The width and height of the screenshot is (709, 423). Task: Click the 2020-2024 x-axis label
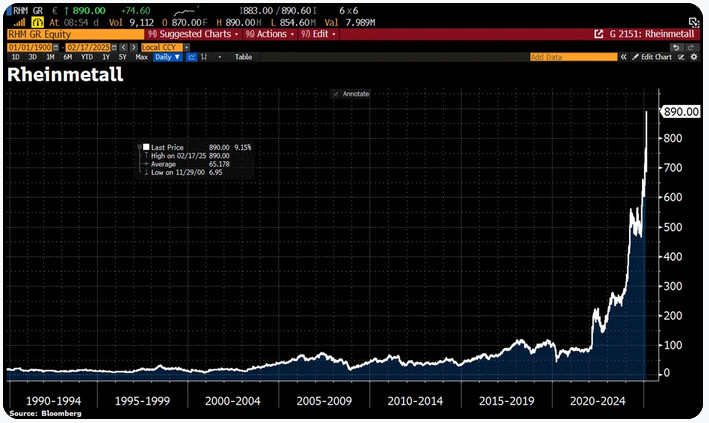point(597,401)
